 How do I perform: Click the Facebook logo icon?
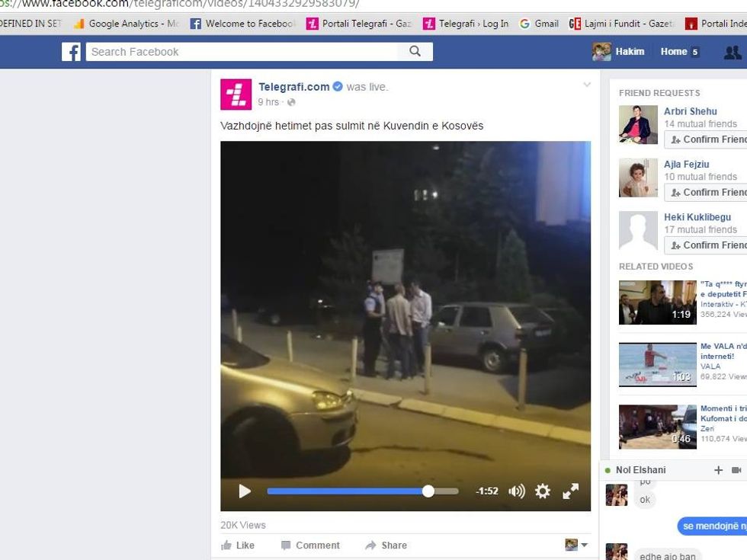click(71, 52)
